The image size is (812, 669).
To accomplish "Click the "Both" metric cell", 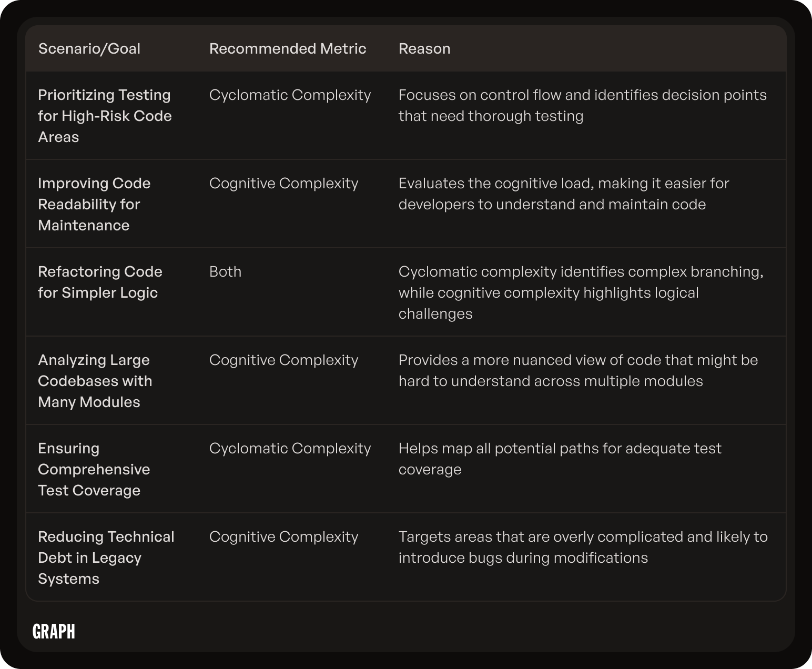I will [226, 272].
